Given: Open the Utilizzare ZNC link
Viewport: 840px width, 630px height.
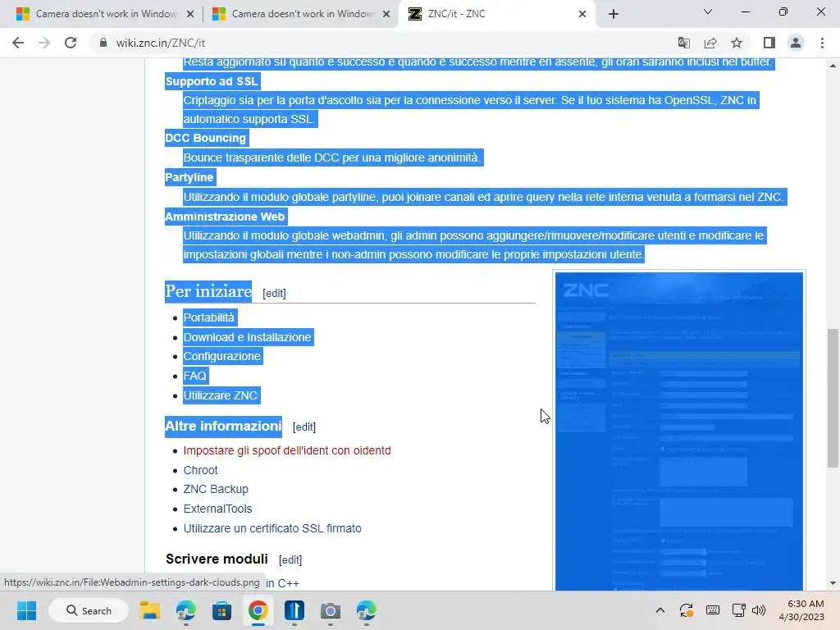Looking at the screenshot, I should tap(220, 396).
